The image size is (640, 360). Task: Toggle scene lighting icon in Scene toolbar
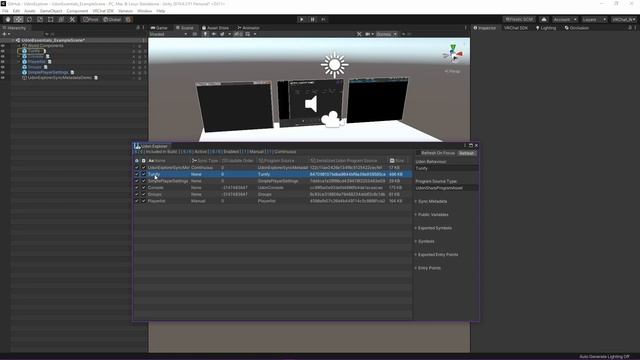click(x=206, y=34)
